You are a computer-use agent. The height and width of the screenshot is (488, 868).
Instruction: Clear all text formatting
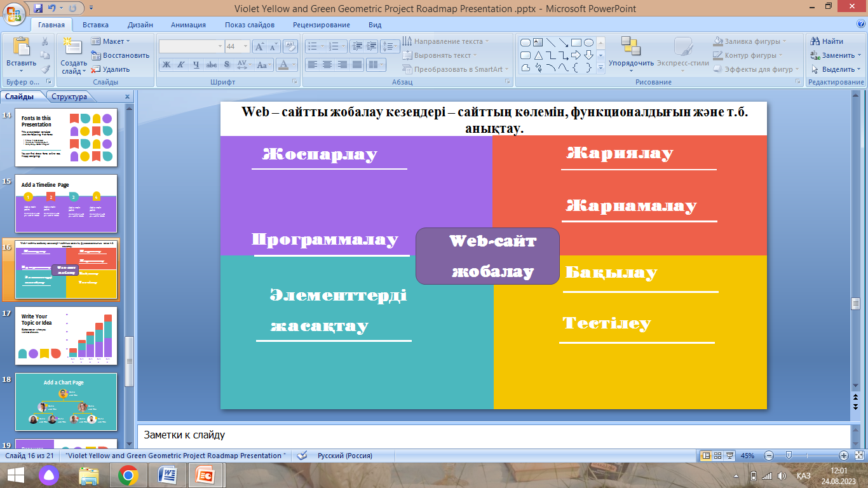pos(290,46)
